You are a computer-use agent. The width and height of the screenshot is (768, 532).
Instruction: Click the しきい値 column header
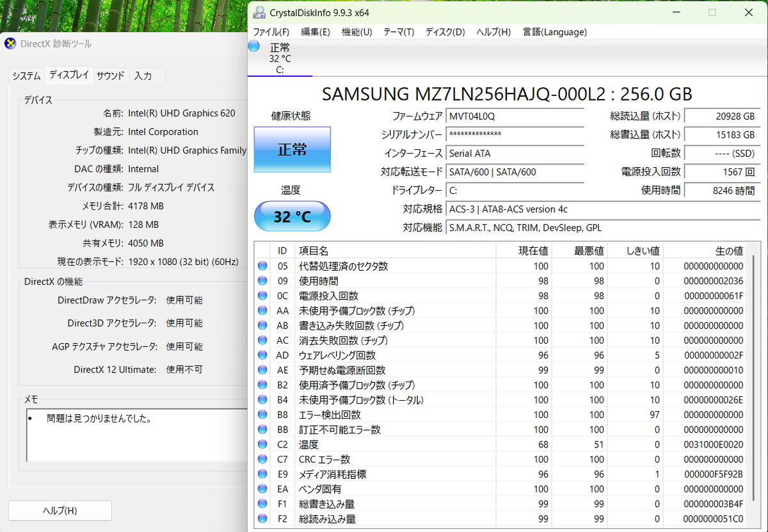click(x=636, y=250)
